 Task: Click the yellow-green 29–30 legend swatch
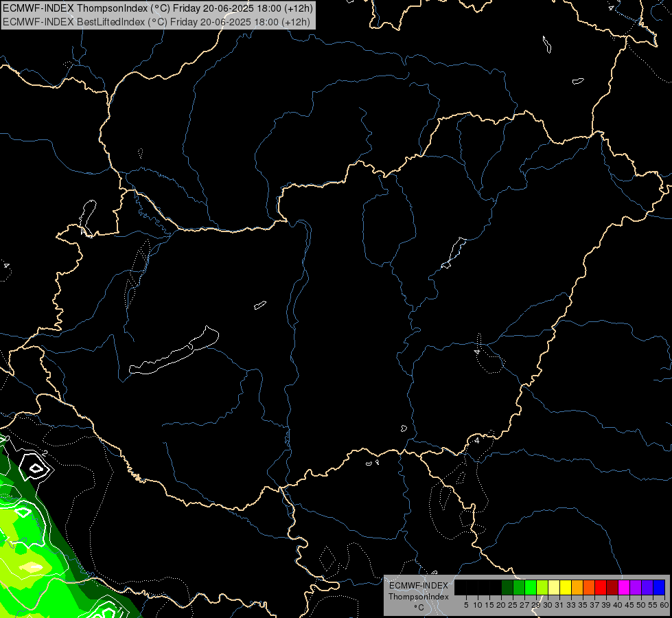[542, 588]
